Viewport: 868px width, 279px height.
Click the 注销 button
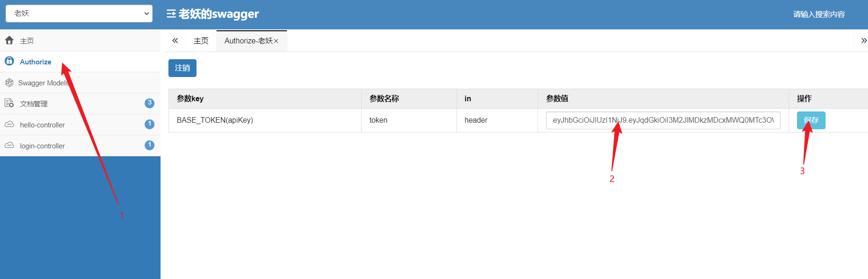coord(182,68)
